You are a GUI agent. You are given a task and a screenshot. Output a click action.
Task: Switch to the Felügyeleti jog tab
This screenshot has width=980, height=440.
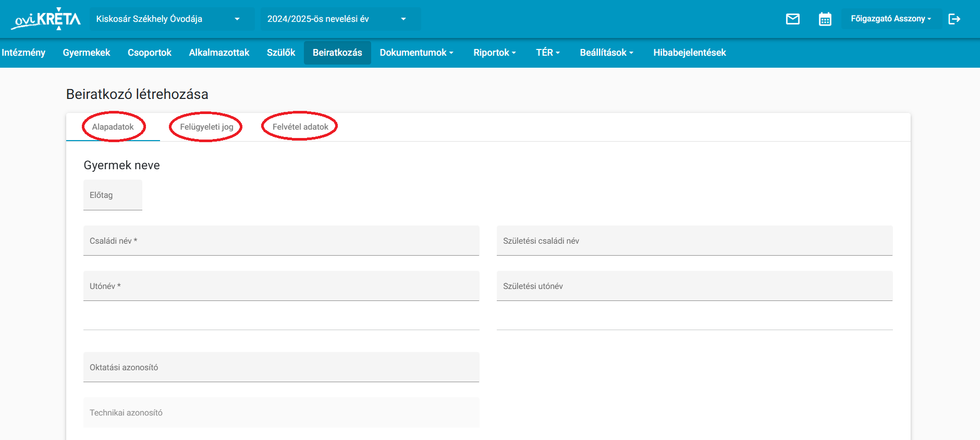(206, 127)
